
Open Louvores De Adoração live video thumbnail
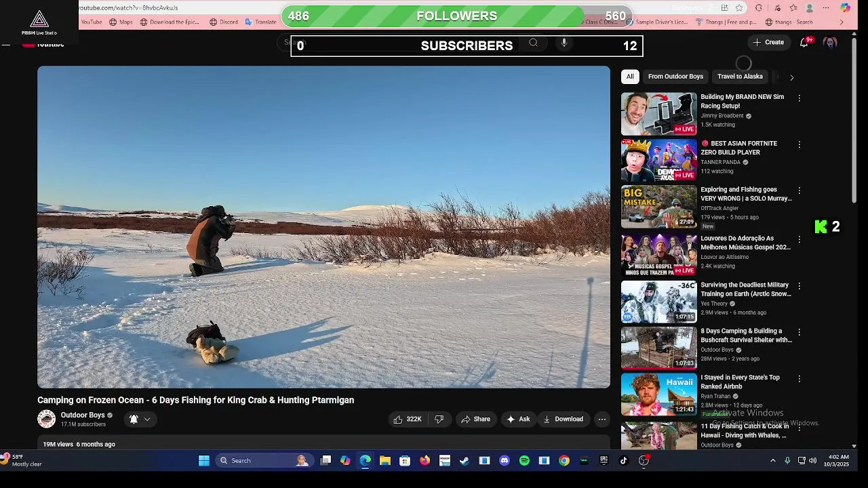(x=658, y=255)
